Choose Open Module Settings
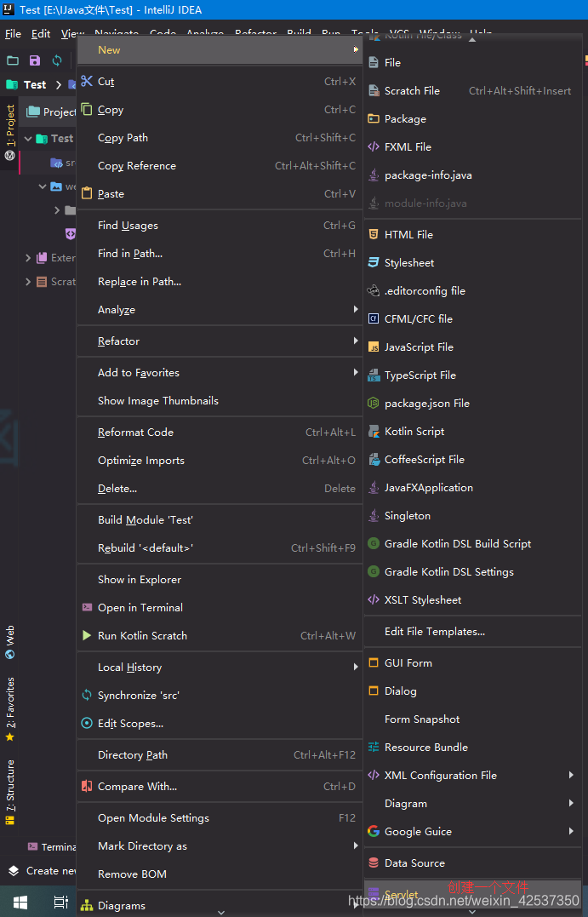Screen dimensions: 588x917 click(220, 817)
